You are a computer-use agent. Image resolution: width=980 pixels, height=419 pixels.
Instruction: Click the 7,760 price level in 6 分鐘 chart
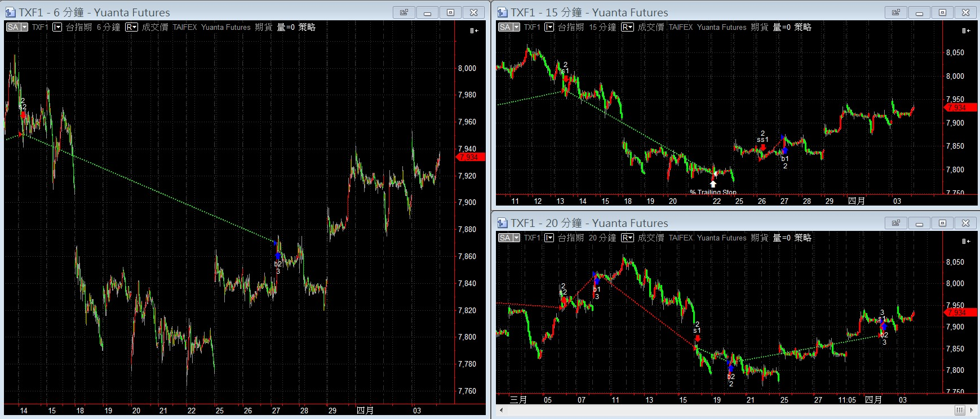[467, 391]
